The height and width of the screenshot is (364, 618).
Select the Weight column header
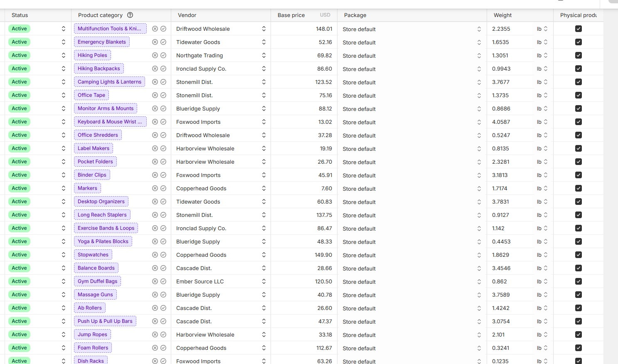502,15
